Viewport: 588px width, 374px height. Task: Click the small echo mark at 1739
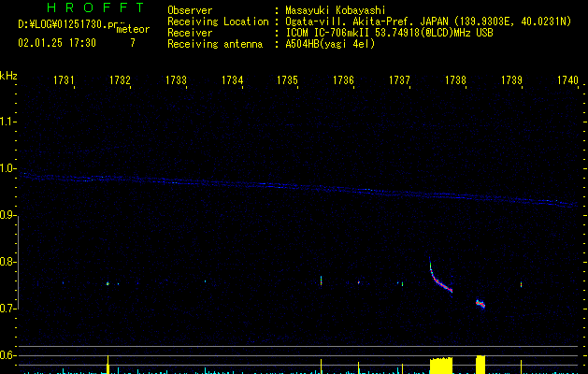point(522,285)
